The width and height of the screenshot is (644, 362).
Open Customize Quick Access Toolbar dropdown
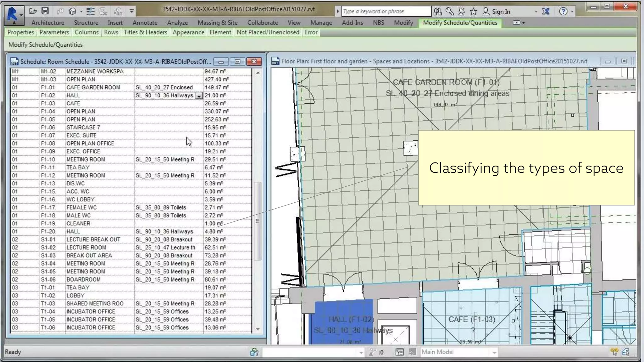tap(131, 11)
